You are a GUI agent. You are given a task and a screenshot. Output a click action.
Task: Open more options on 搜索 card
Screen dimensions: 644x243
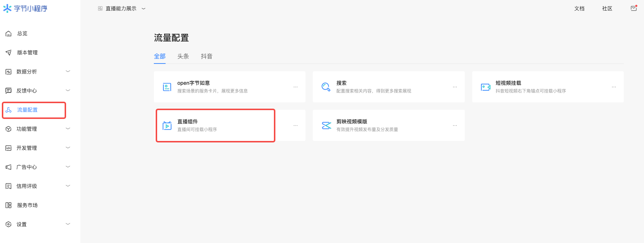[455, 87]
